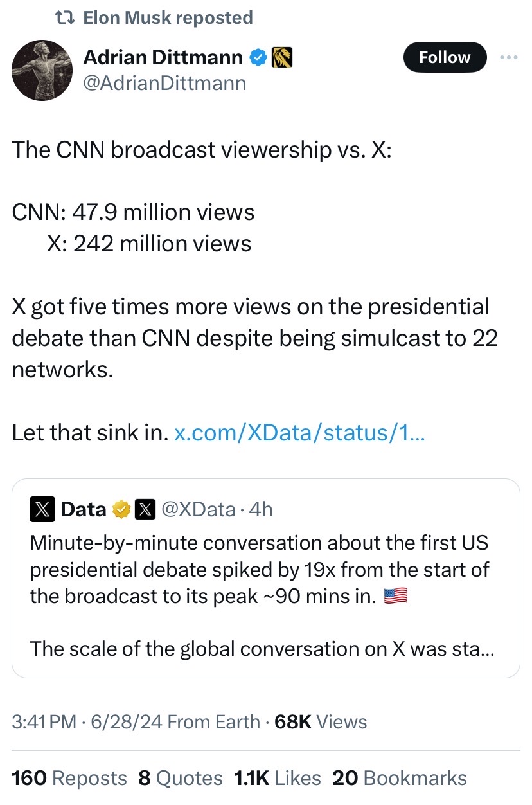Image resolution: width=532 pixels, height=805 pixels.
Task: Tap the Follow button
Action: click(x=445, y=57)
